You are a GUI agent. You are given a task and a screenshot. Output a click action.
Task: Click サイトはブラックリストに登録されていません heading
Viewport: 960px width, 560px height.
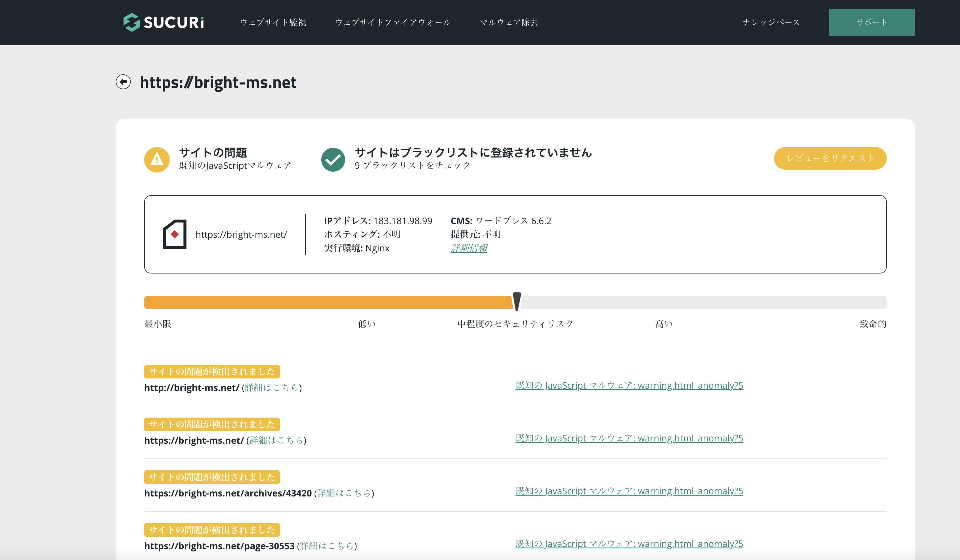pyautogui.click(x=473, y=152)
